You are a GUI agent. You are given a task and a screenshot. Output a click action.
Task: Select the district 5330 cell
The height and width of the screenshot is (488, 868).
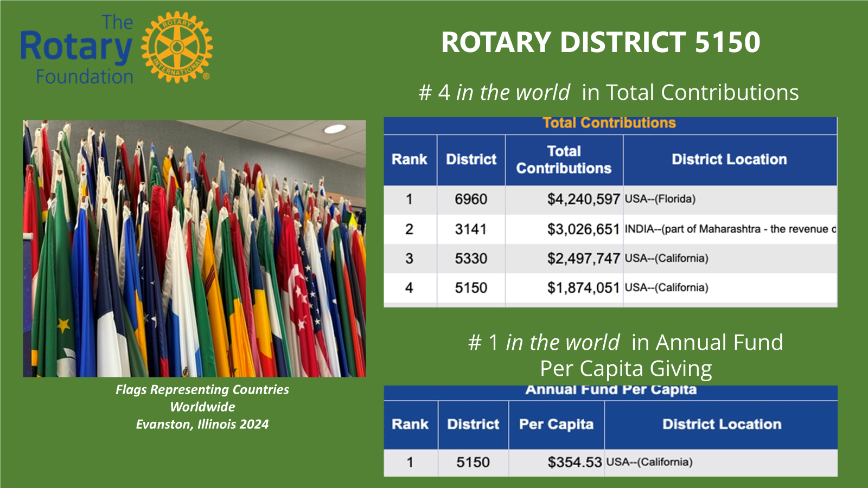[x=471, y=259]
